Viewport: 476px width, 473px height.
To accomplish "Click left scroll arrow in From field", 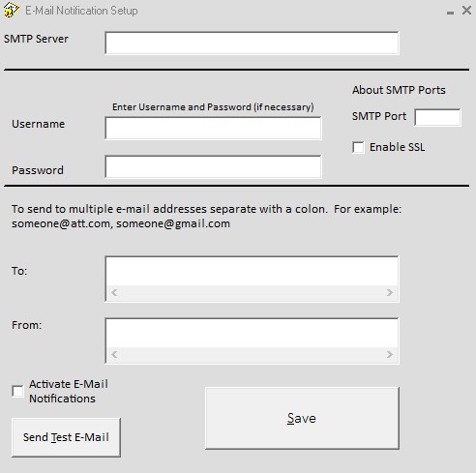I will [114, 355].
